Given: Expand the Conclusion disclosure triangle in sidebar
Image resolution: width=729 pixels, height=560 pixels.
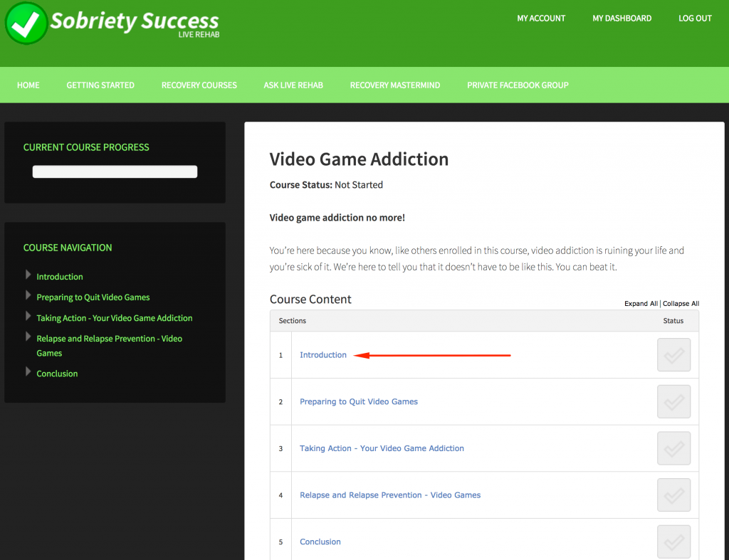Looking at the screenshot, I should point(28,373).
